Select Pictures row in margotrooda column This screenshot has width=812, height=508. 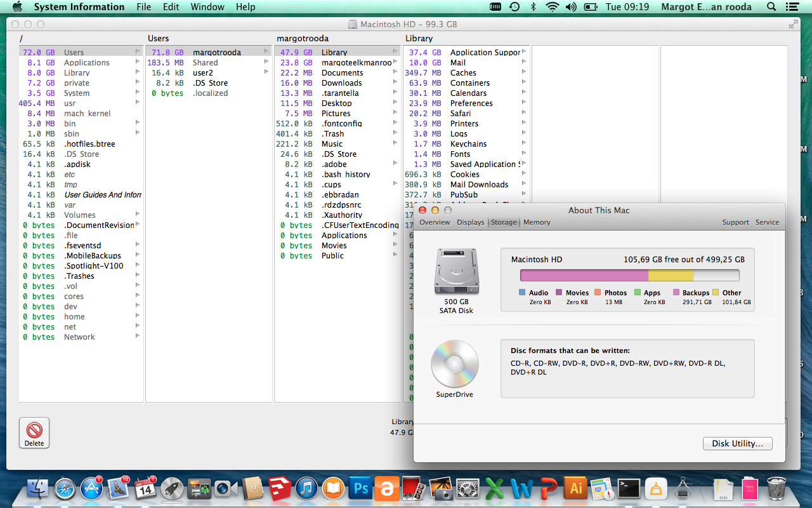pos(337,113)
